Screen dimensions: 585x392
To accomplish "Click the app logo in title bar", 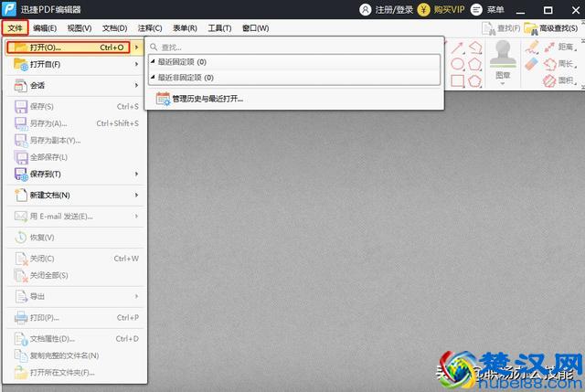I will [9, 9].
